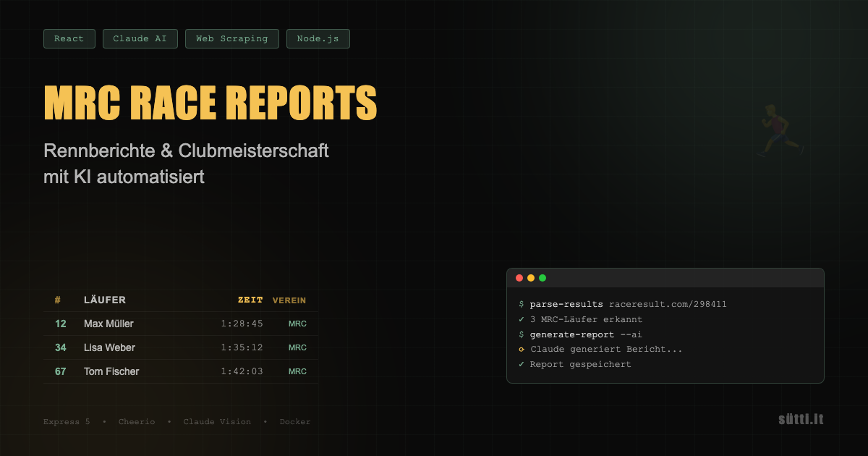This screenshot has width=868, height=456.
Task: Select the Max Müller table row
Action: point(181,324)
